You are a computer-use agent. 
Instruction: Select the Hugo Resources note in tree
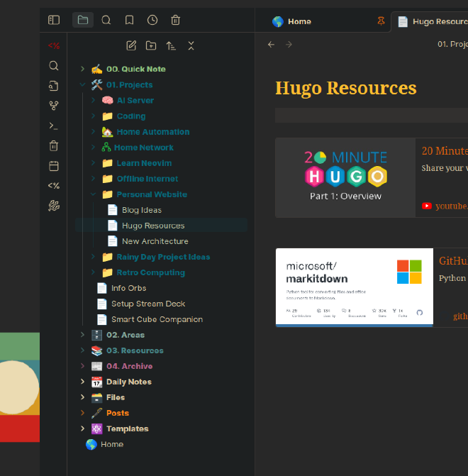tap(161, 226)
